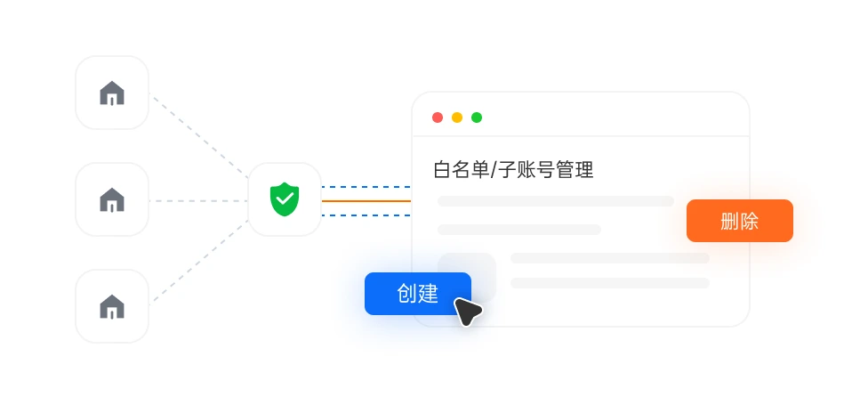
Task: Click the green window dot
Action: [x=476, y=117]
